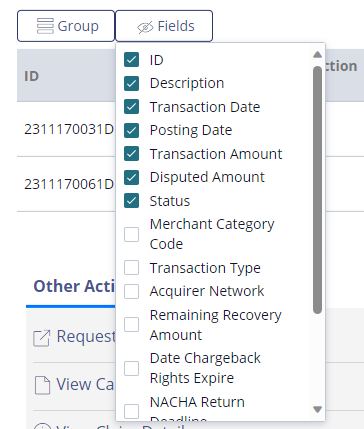The height and width of the screenshot is (429, 364).
Task: Enable the Merchant Category Code checkbox
Action: [131, 234]
